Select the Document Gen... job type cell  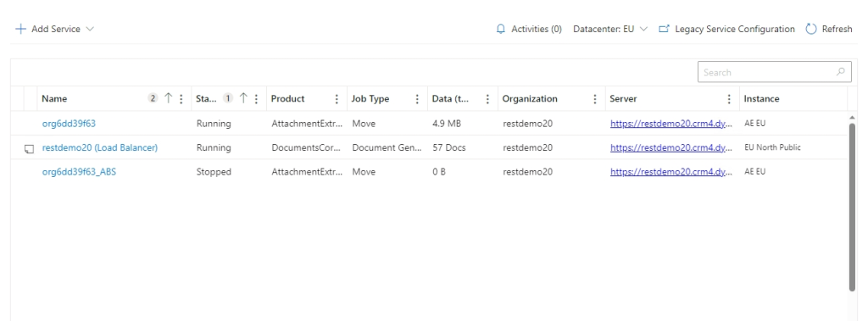click(x=387, y=147)
